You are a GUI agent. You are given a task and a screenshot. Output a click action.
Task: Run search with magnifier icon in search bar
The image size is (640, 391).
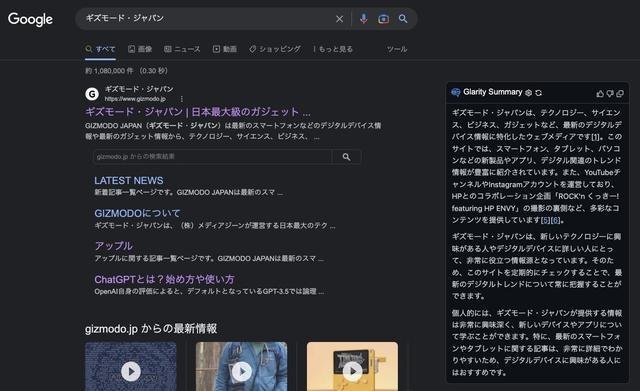pyautogui.click(x=403, y=19)
